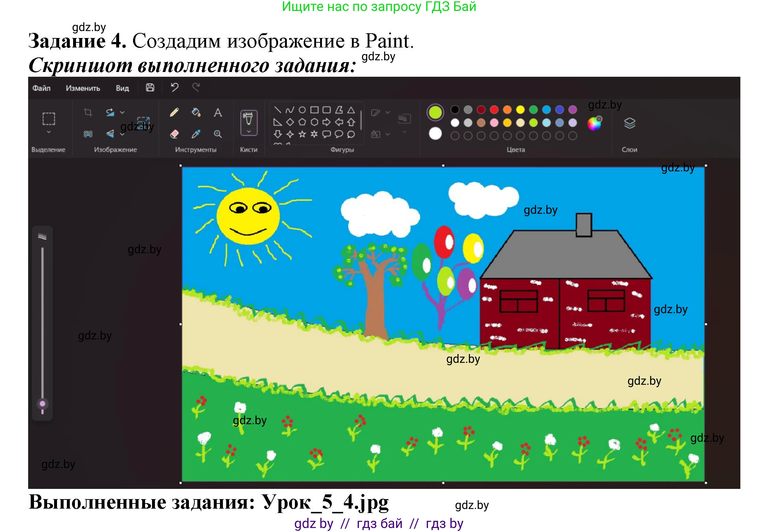This screenshot has height=532, width=759.
Task: Select the five-point star shape
Action: 302,134
